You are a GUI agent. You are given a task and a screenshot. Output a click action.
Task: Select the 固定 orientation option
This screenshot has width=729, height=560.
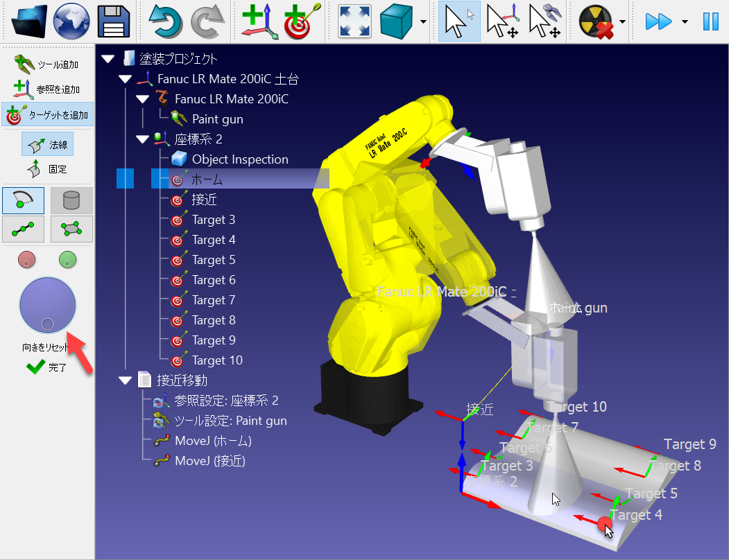pos(47,168)
